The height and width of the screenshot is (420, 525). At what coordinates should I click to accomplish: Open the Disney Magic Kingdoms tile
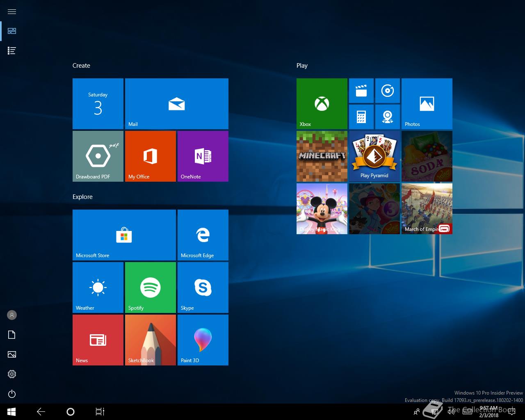point(322,209)
